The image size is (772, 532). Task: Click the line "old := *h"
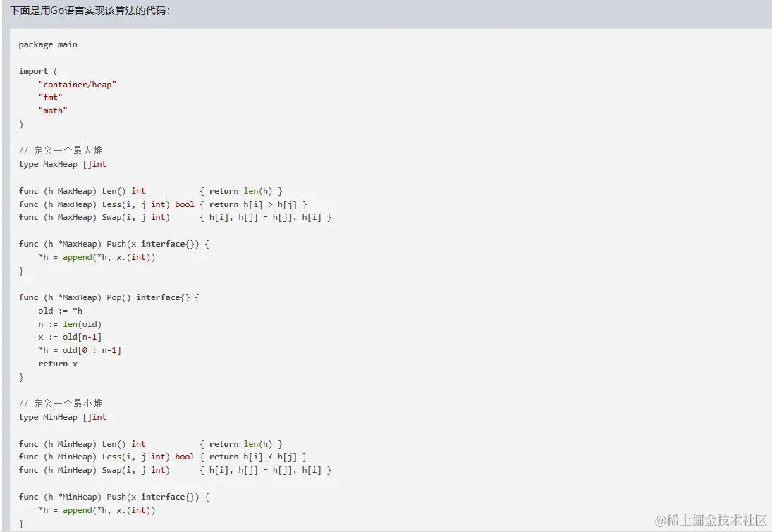[60, 311]
